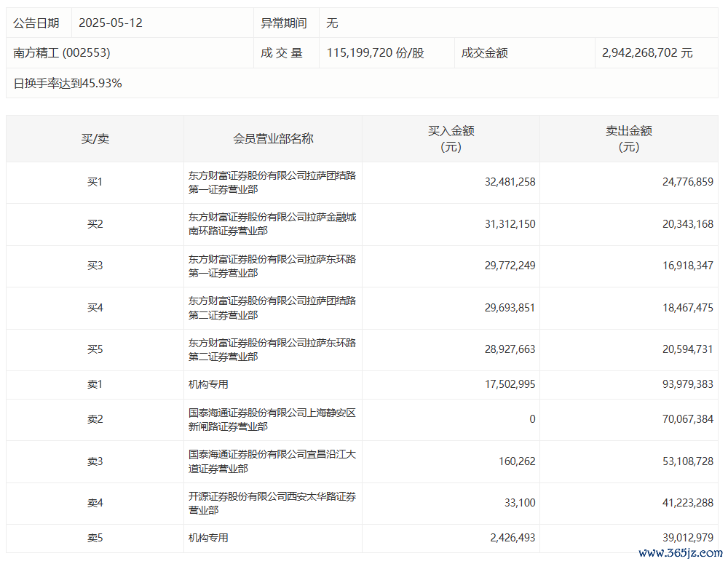Screen dimensions: 728x564
Task: Click sell amount 16,918,347
Action: (688, 266)
